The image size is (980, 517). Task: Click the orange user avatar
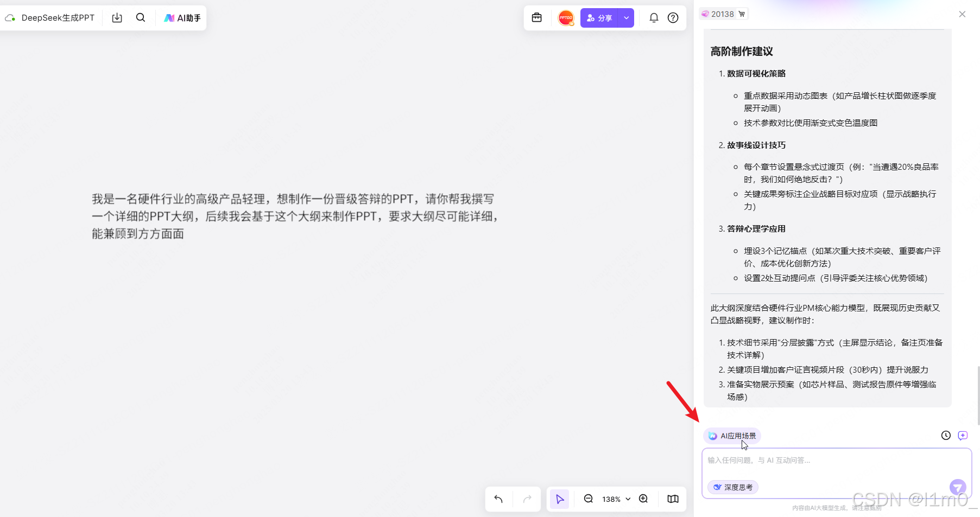point(566,18)
